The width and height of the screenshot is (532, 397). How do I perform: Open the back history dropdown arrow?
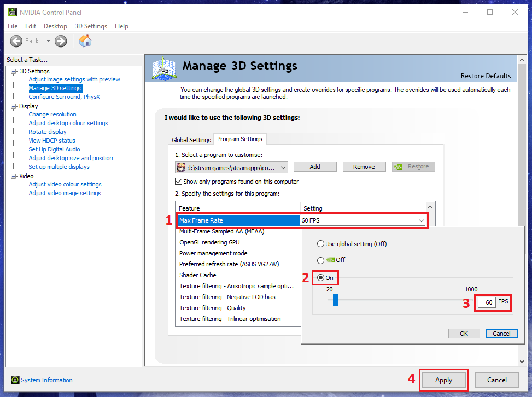(x=48, y=41)
